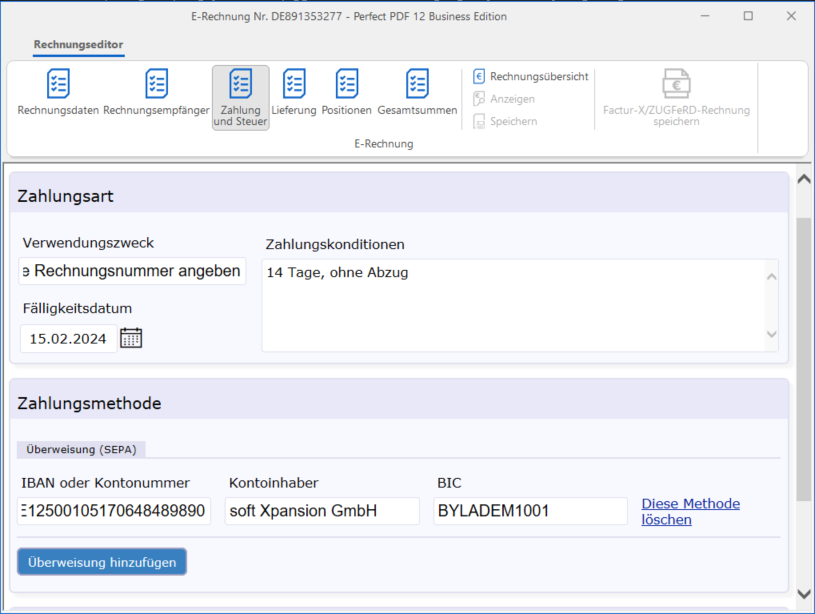The height and width of the screenshot is (614, 815).
Task: Select the Zahlung und Steuer icon
Action: click(x=240, y=97)
